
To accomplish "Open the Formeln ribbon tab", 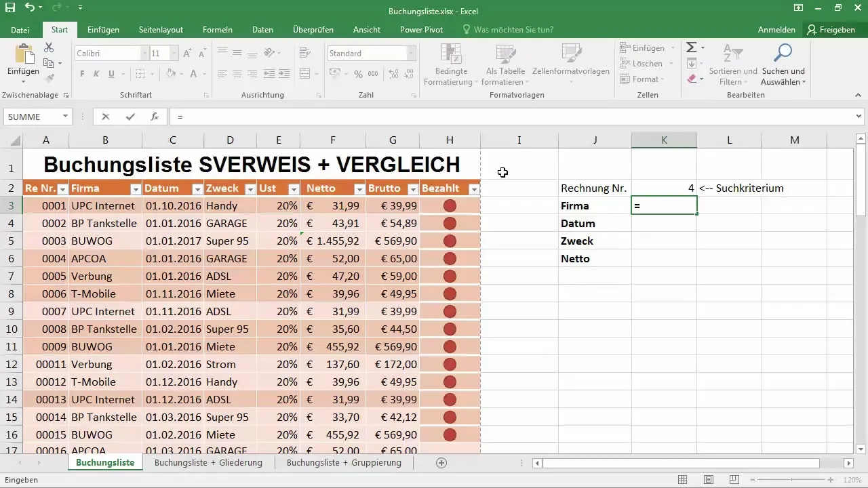I will [x=218, y=30].
